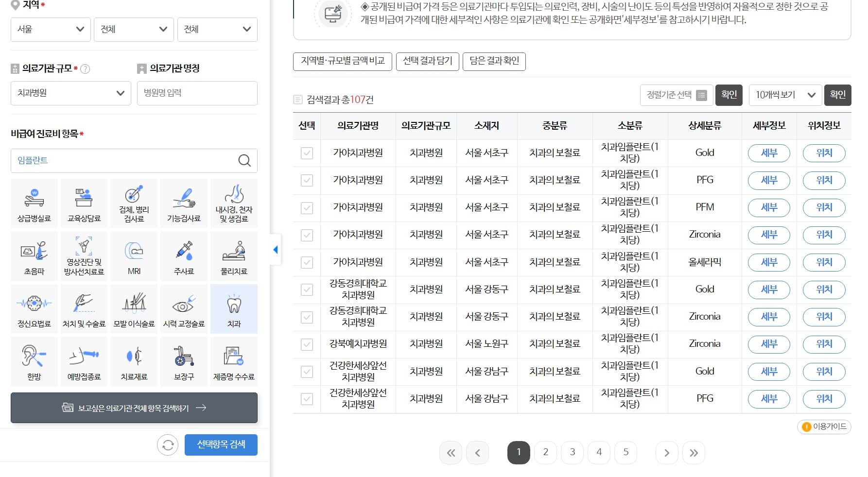This screenshot has width=868, height=477.
Task: Select the MRI category icon
Action: [134, 256]
